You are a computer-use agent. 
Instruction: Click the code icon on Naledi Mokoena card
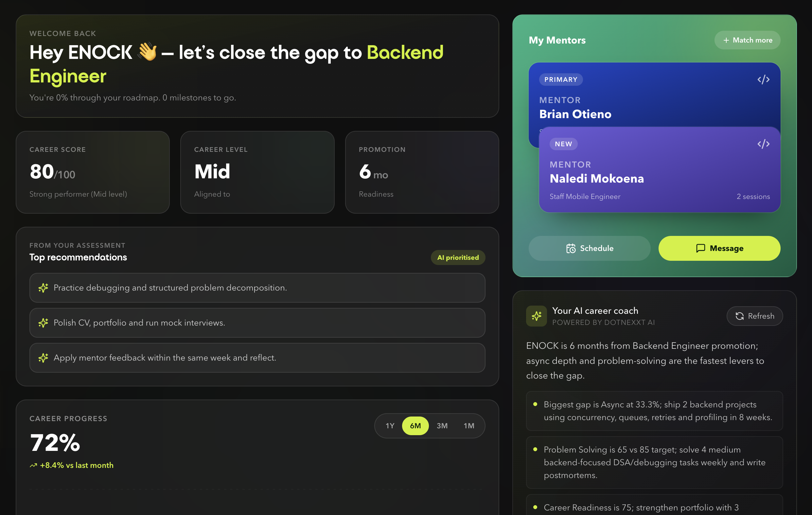(763, 144)
